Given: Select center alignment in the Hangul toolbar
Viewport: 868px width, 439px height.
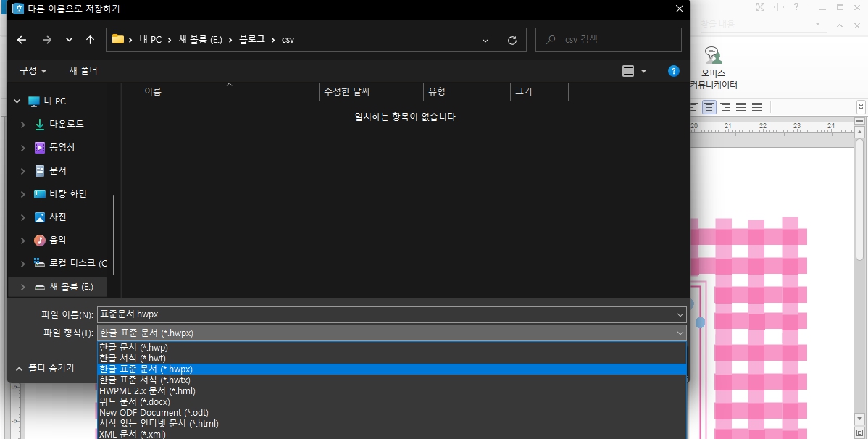Looking at the screenshot, I should [x=709, y=106].
